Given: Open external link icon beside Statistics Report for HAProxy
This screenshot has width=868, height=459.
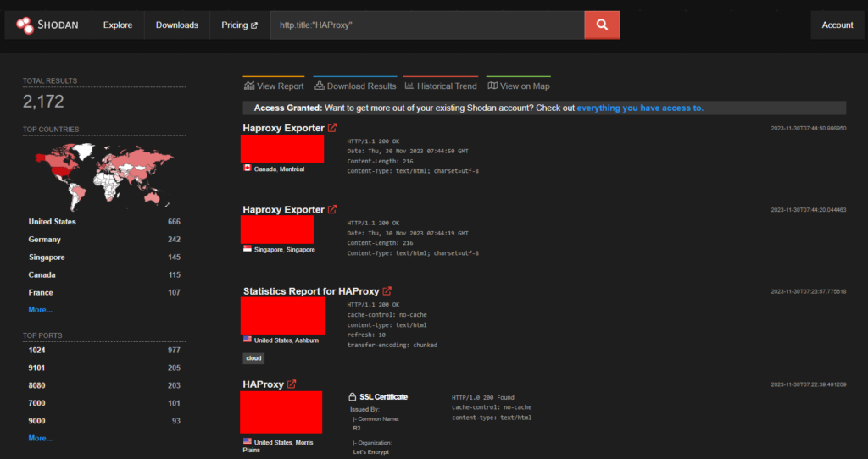Looking at the screenshot, I should click(387, 290).
